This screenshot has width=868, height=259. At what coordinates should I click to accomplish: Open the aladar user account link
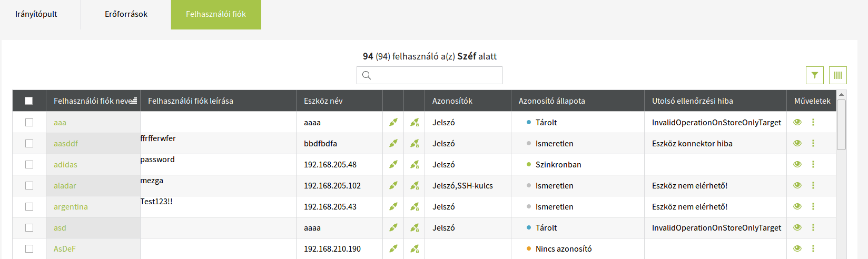(65, 185)
